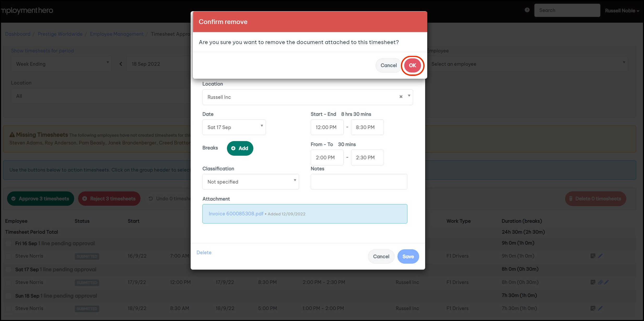Click the Add break button
The image size is (644, 321).
[240, 148]
